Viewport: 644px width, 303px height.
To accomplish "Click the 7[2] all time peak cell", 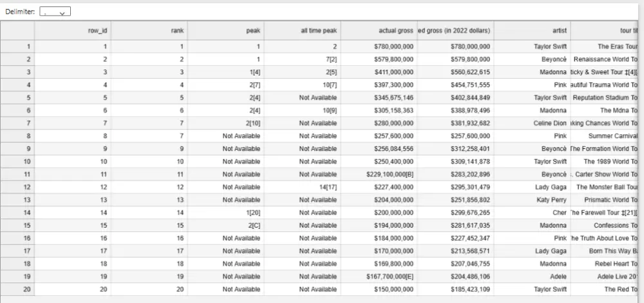I will 302,59.
